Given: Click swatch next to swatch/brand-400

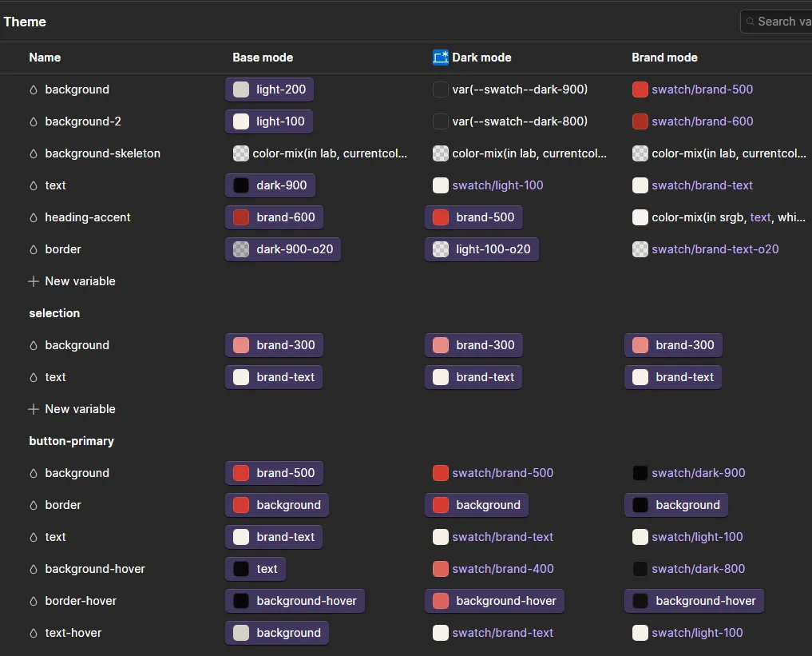Looking at the screenshot, I should [x=440, y=569].
